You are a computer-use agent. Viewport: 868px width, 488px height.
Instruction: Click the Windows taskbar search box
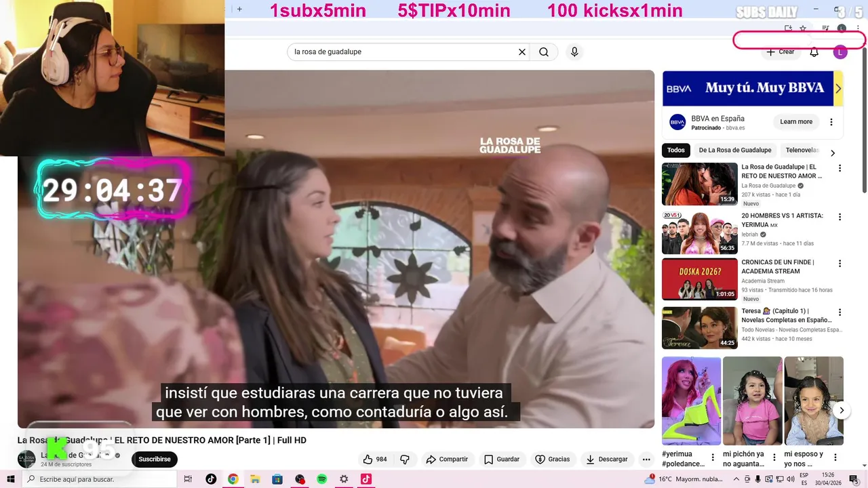[100, 479]
